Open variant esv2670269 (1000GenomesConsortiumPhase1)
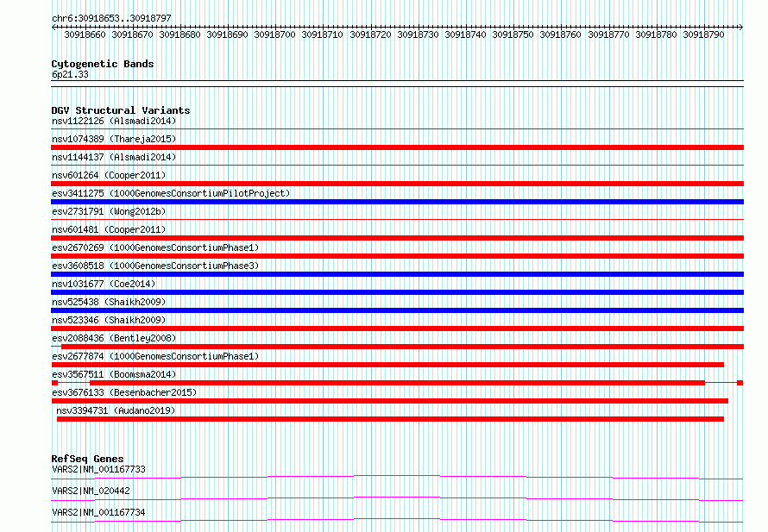Image resolution: width=768 pixels, height=532 pixels. pyautogui.click(x=155, y=247)
